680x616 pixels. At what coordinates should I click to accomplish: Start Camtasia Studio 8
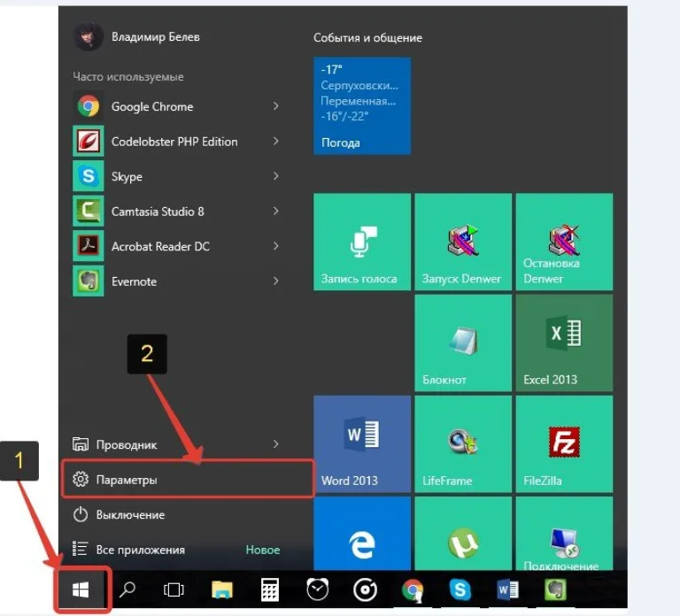(175, 212)
